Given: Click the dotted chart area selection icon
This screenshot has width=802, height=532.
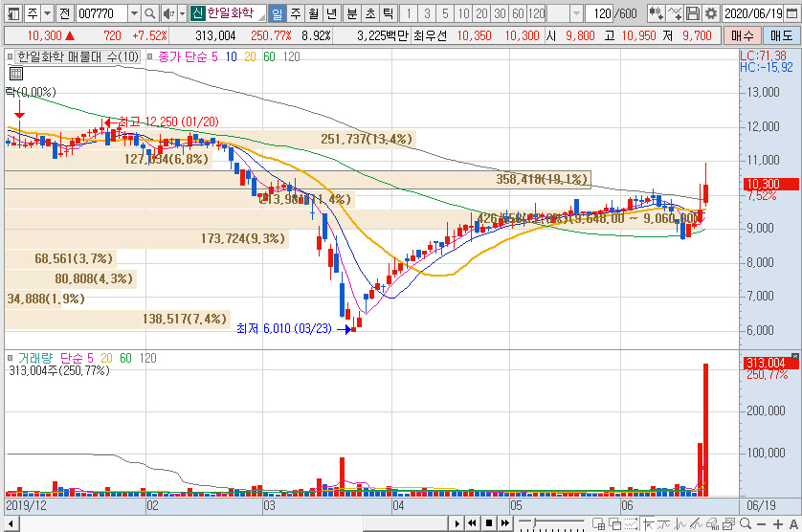Looking at the screenshot, I should coord(631,523).
